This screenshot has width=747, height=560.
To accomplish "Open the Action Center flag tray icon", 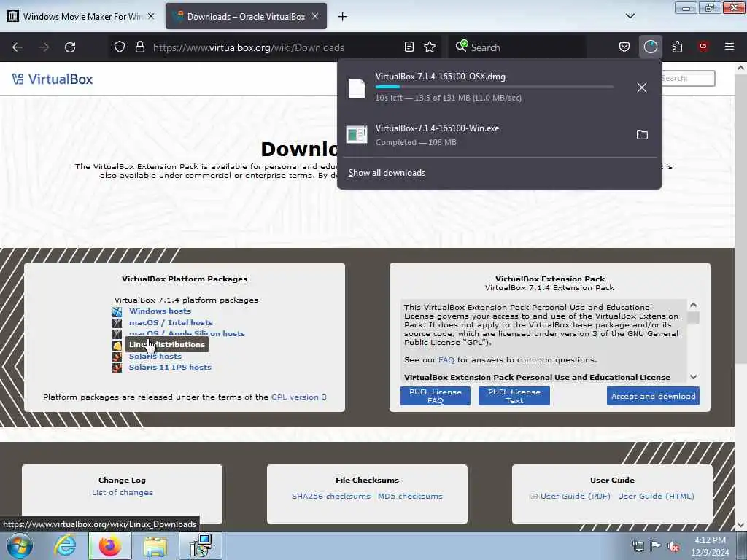I will pyautogui.click(x=656, y=547).
